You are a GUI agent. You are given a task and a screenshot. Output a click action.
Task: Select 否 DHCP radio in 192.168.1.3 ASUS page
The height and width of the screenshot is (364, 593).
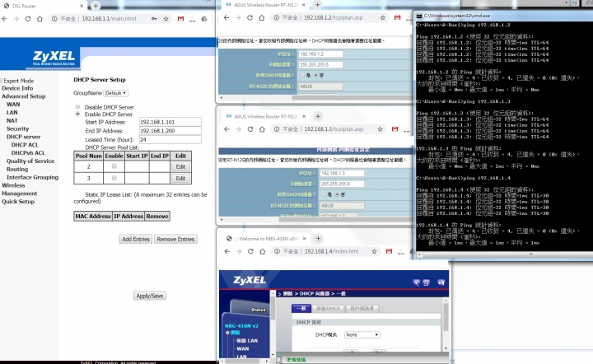pyautogui.click(x=337, y=194)
